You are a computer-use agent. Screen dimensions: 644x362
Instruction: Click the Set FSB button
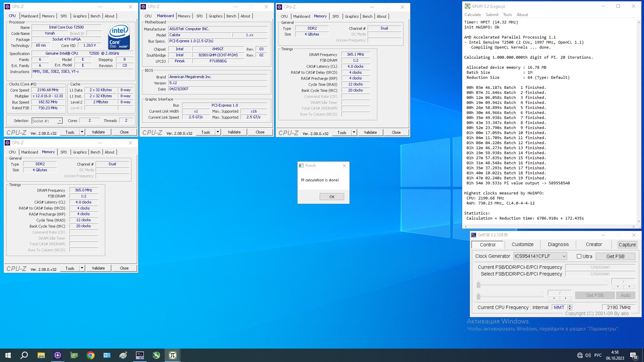pos(595,295)
